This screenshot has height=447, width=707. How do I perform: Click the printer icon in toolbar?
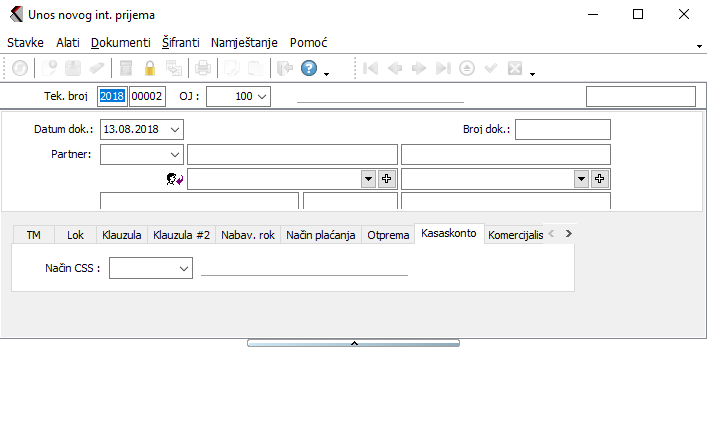click(x=203, y=68)
